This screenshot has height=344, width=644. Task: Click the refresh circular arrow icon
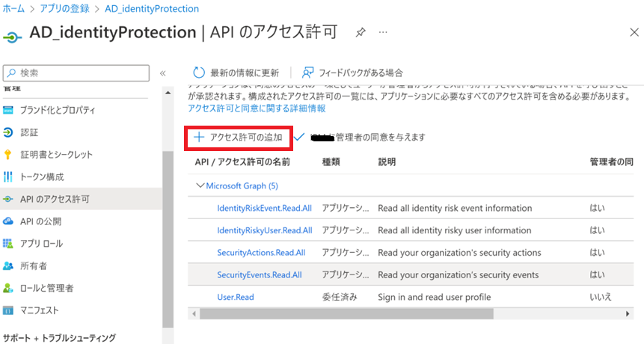[x=199, y=73]
